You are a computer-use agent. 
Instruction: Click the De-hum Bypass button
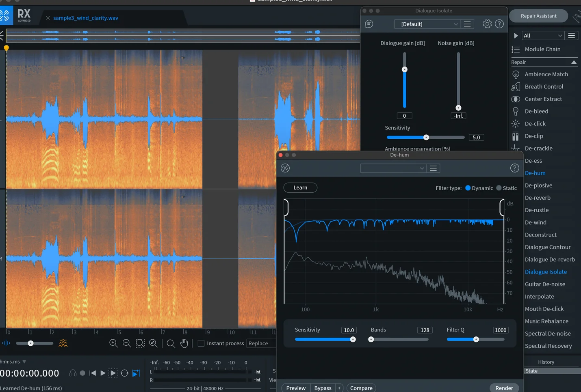point(323,388)
